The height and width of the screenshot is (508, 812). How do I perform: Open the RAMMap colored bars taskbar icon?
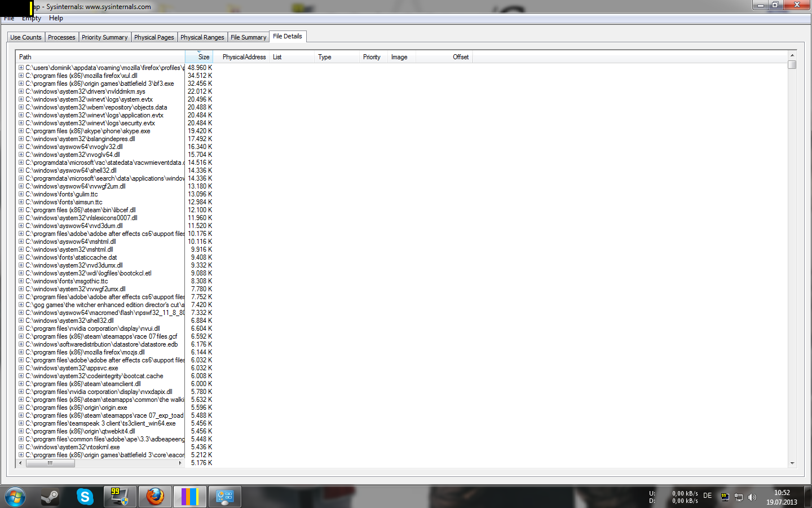pos(189,497)
